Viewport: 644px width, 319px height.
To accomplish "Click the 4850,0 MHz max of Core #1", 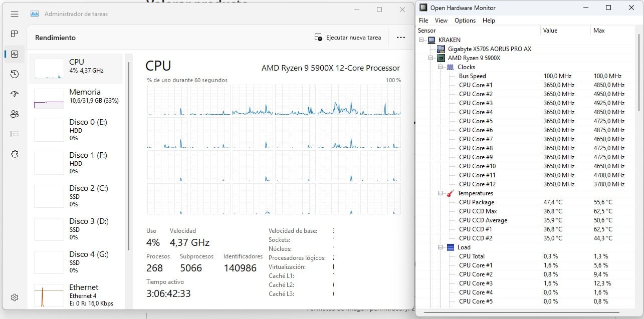I will pyautogui.click(x=609, y=85).
